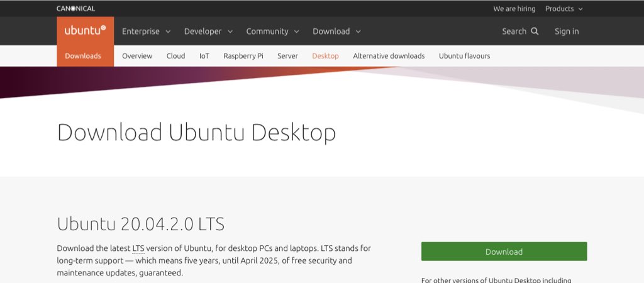Click the green Download button

click(504, 252)
